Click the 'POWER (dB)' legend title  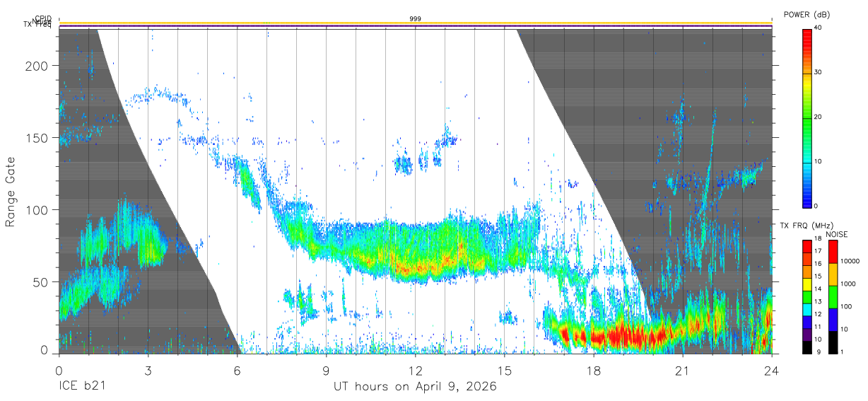pyautogui.click(x=807, y=15)
